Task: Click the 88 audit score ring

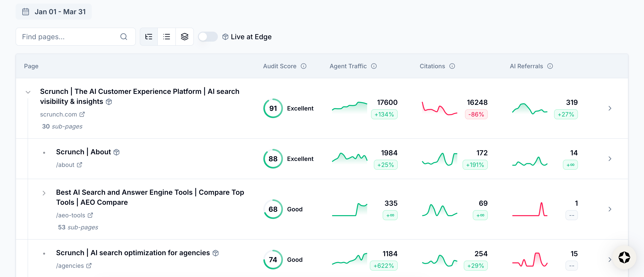Action: [273, 159]
